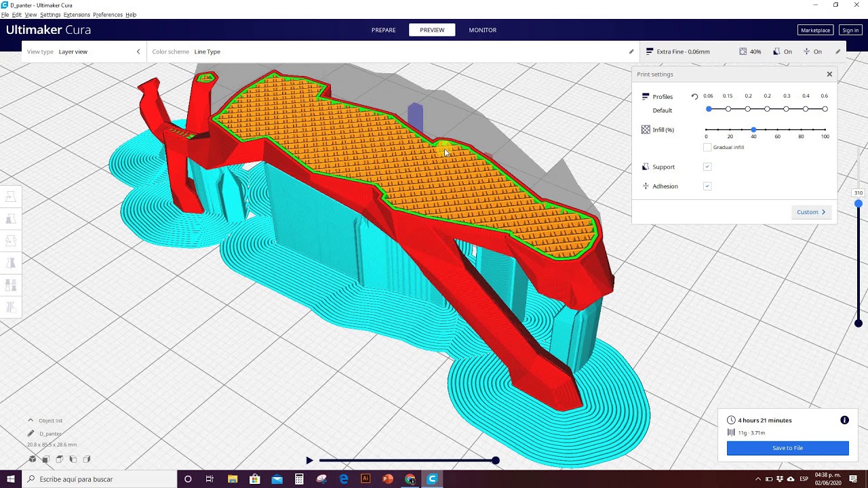The height and width of the screenshot is (488, 868).
Task: Click the 3D view camera cube icon
Action: coord(33,459)
